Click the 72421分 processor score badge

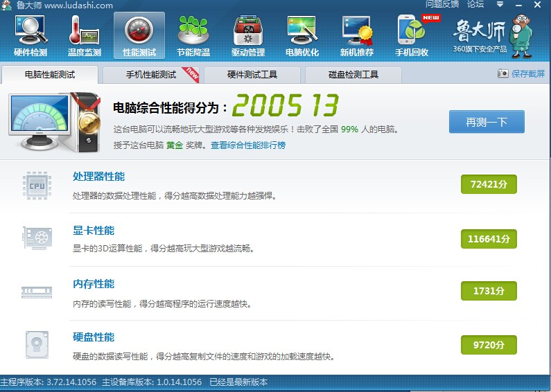pos(489,184)
